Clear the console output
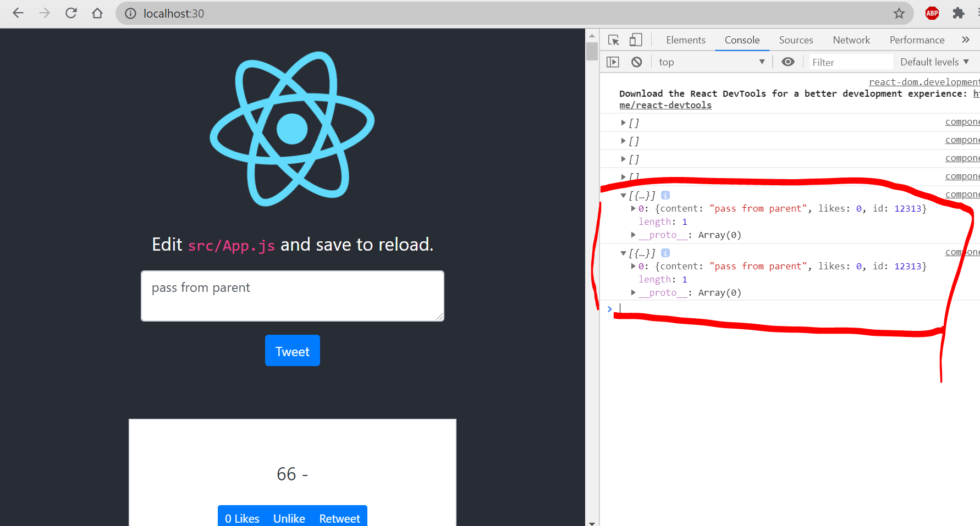The width and height of the screenshot is (980, 526). click(637, 62)
